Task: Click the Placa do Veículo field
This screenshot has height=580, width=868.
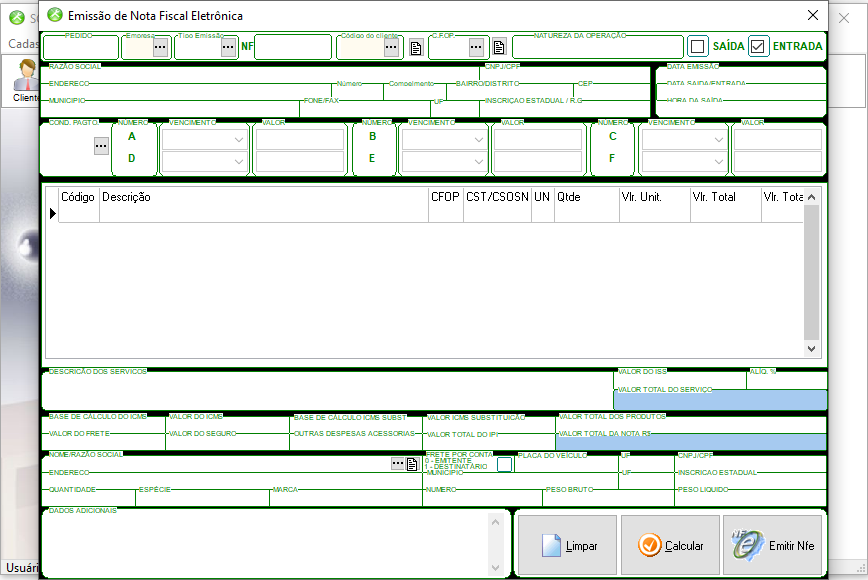Action: pyautogui.click(x=567, y=464)
